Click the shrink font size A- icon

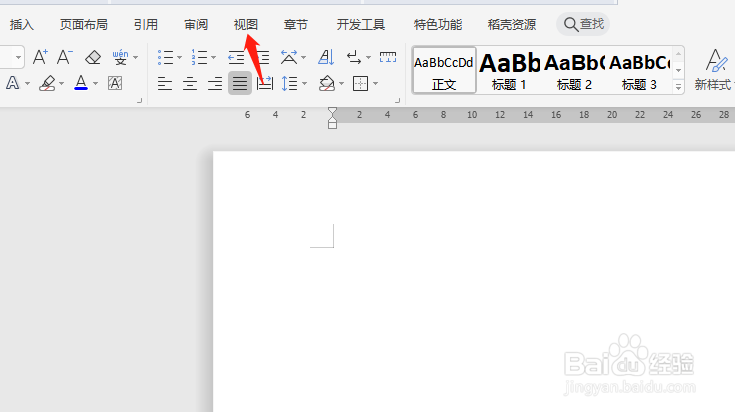pos(65,57)
